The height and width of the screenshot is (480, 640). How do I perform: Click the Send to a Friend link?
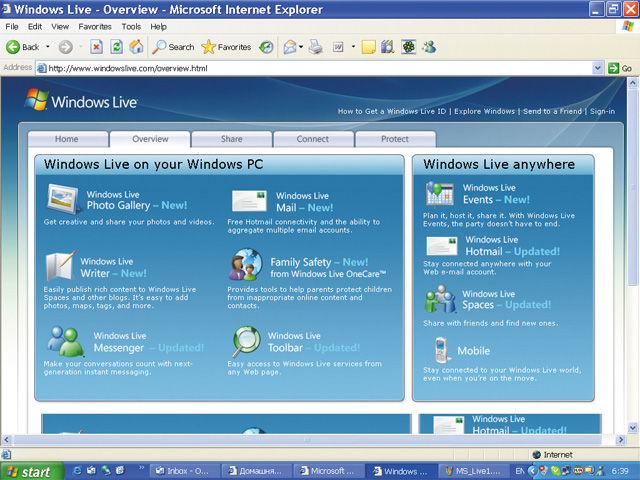pos(552,111)
